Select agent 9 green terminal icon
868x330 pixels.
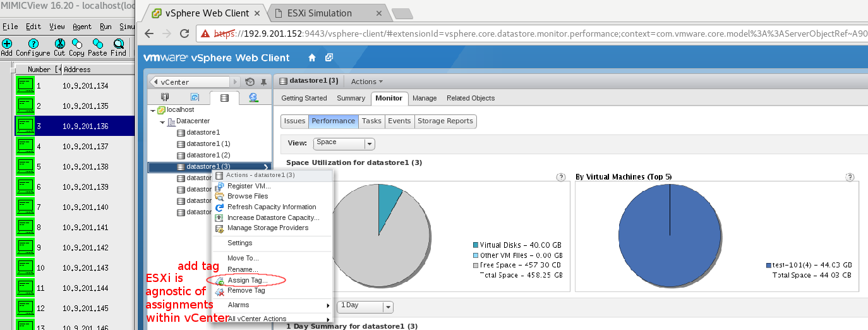click(25, 247)
